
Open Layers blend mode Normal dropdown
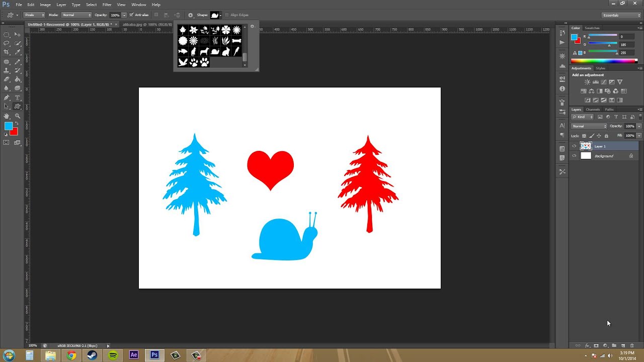590,126
